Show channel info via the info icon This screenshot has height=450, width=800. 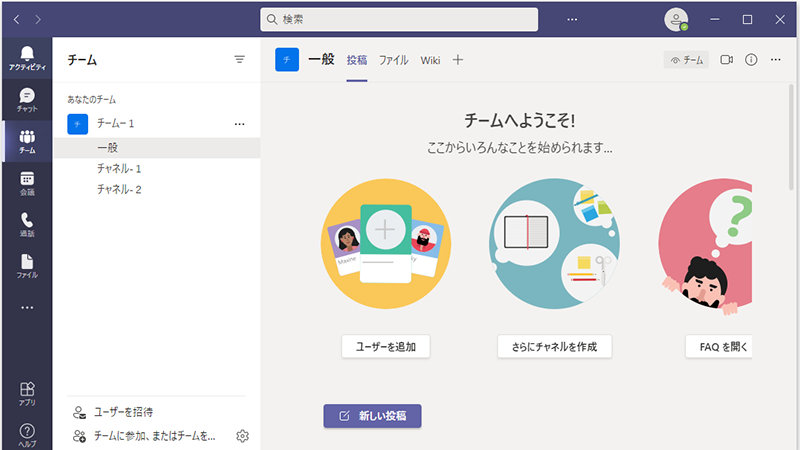click(751, 60)
